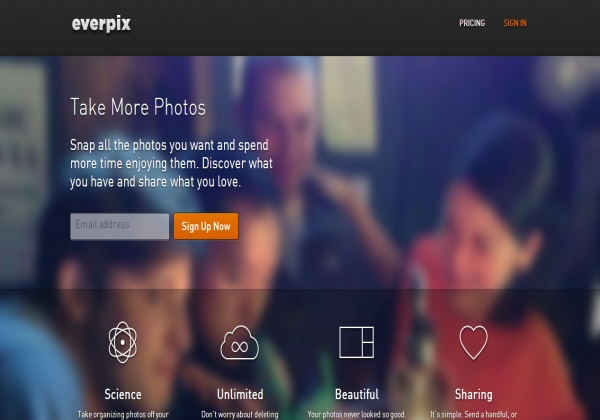
Task: Click the Unlimited heading
Action: tap(240, 394)
